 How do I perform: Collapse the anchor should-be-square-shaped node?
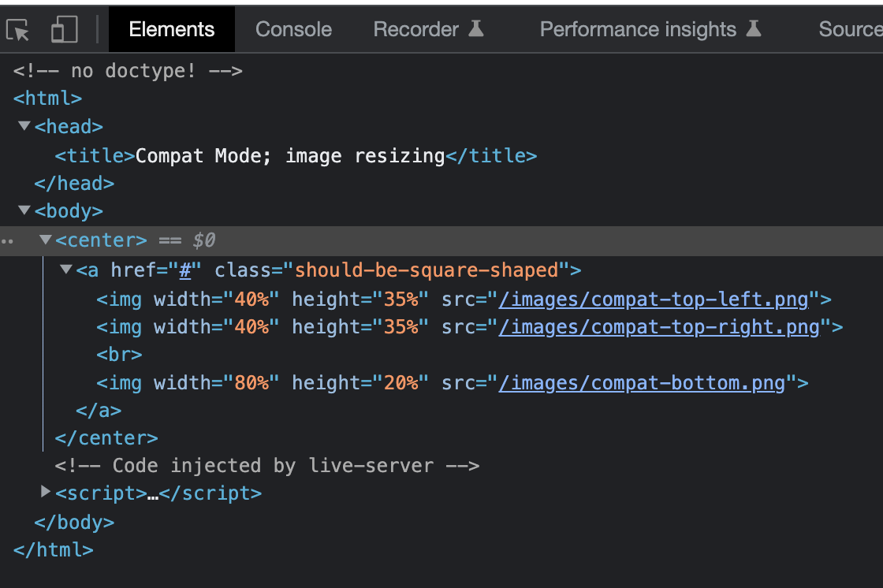(66, 270)
